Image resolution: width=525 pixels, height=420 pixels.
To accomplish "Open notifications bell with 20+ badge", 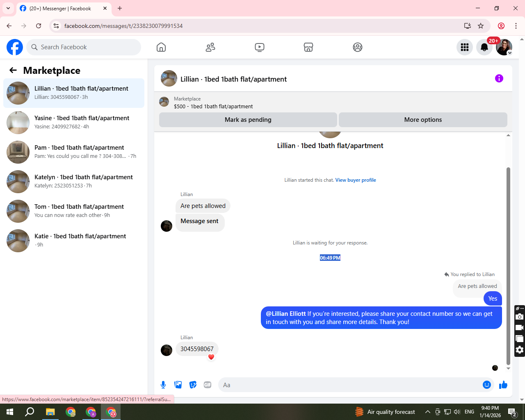I will pos(484,47).
